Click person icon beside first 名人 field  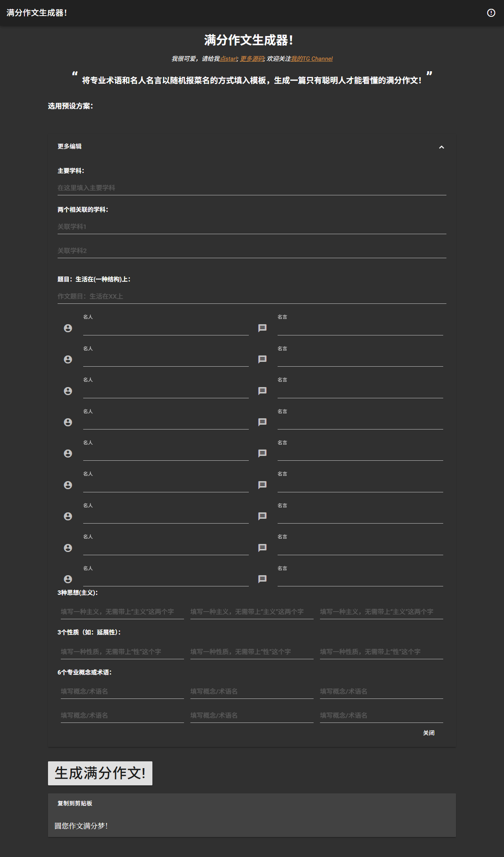coord(68,328)
